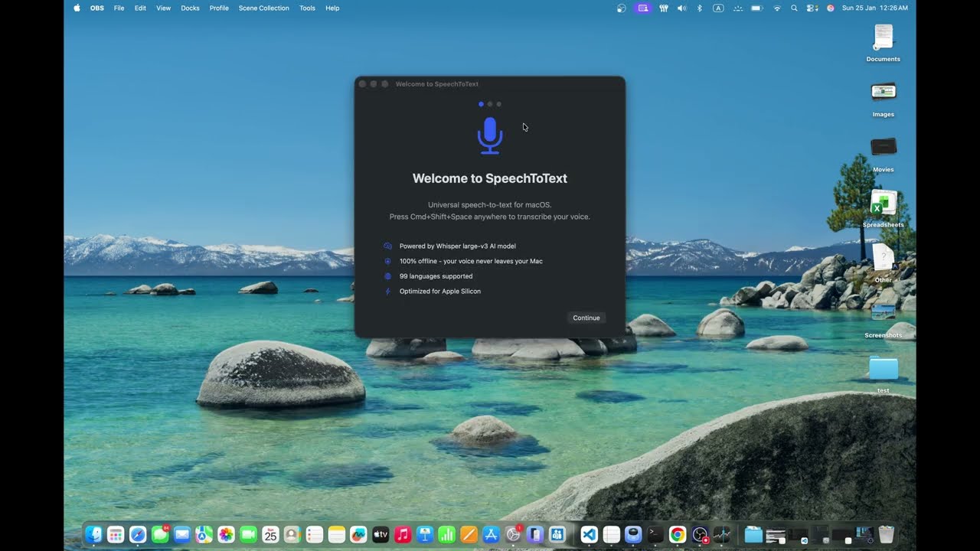Select the second onboarding page dot
This screenshot has height=551, width=980.
click(x=490, y=104)
